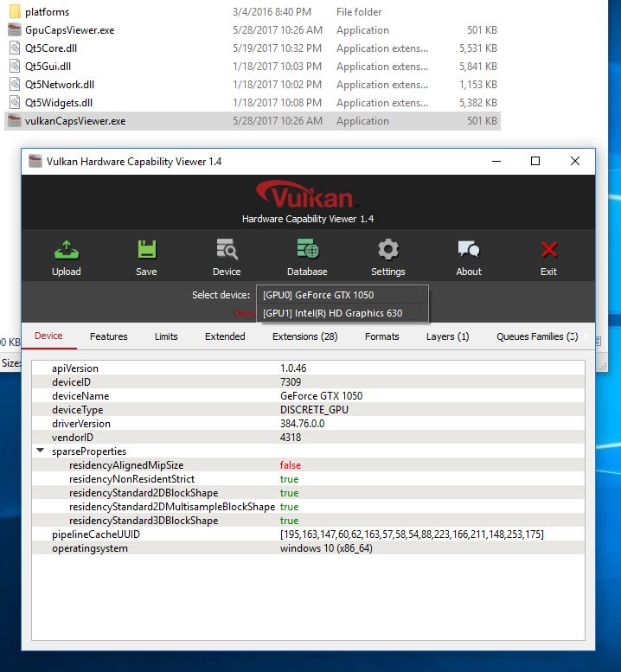Select the vendorID row

pyautogui.click(x=308, y=437)
